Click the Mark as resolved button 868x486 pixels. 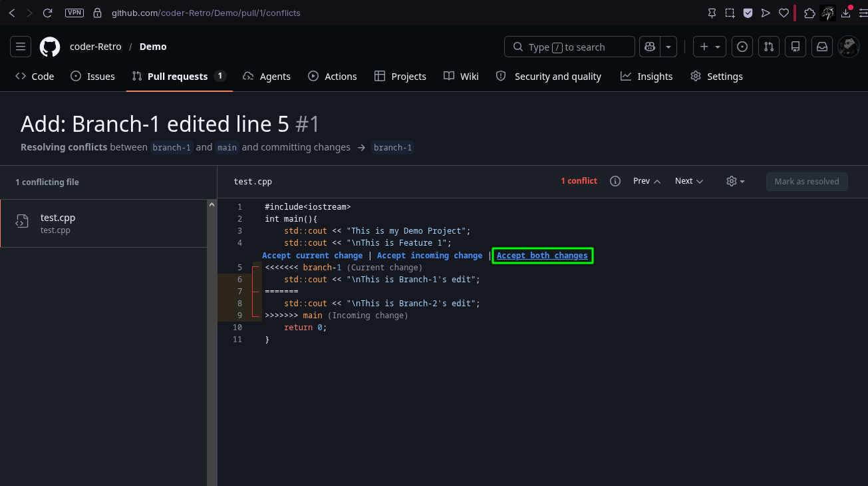coord(807,181)
